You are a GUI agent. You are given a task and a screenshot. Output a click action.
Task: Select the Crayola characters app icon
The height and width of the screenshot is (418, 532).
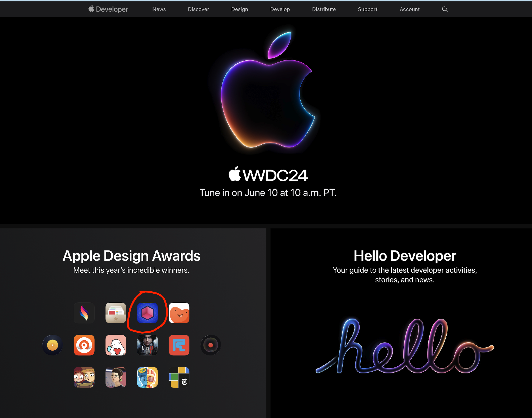[x=147, y=377]
